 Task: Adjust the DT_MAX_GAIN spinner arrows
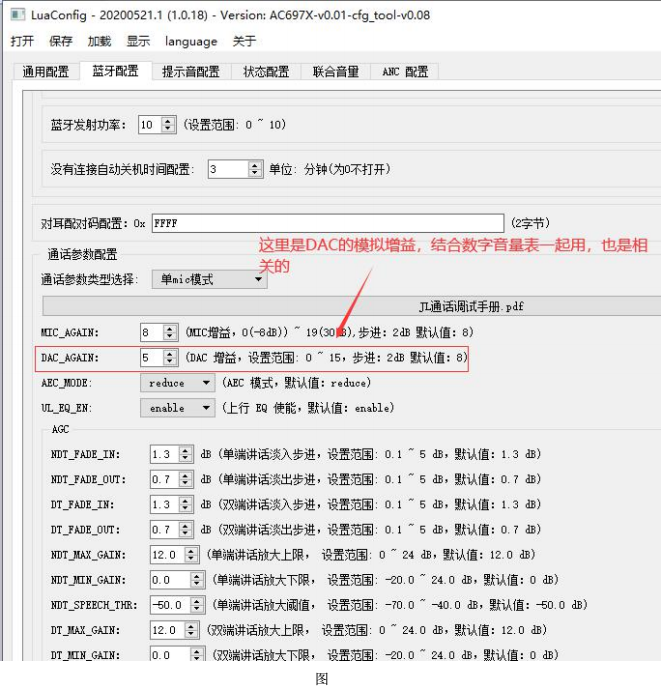tap(191, 630)
